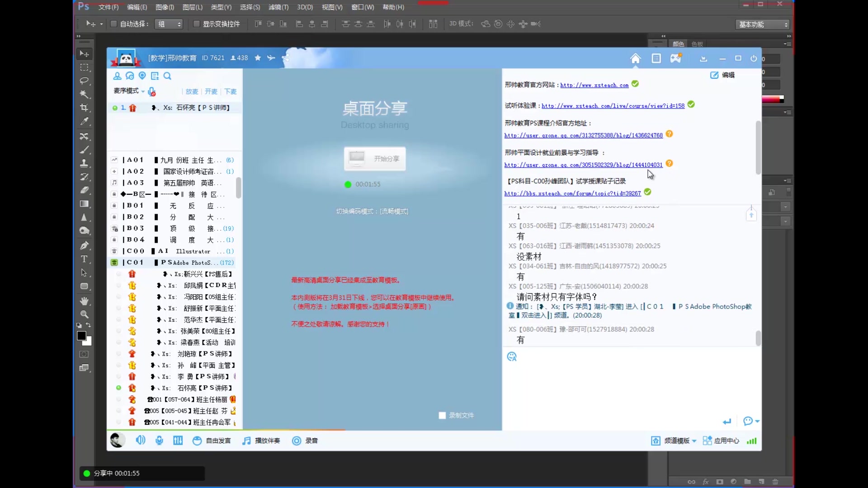Tick the 录制文件 checkbox

tap(442, 415)
